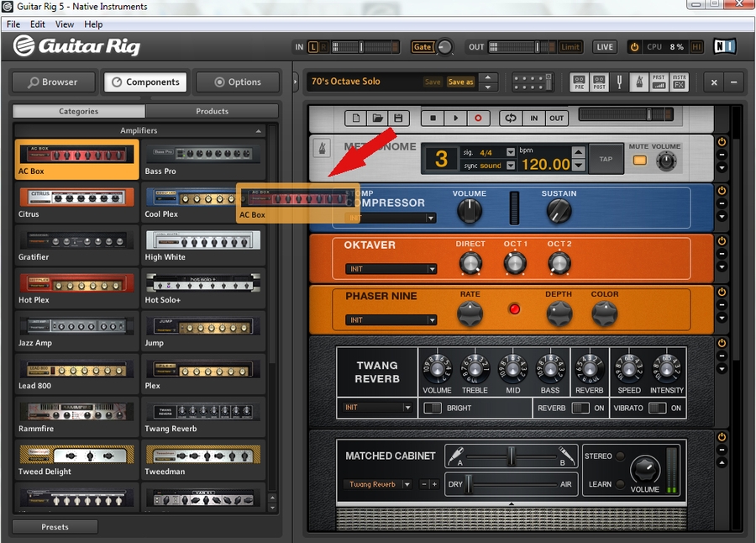This screenshot has width=756, height=543.
Task: Enable the tapedeck loop button
Action: click(x=509, y=119)
